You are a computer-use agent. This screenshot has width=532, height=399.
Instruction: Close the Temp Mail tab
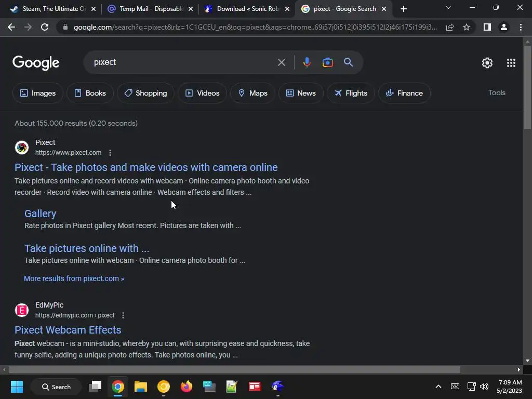tap(191, 9)
